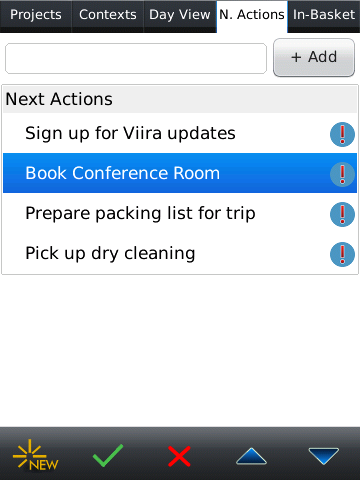The height and width of the screenshot is (480, 360).
Task: Click priority icon beside Book Conference Room
Action: pyautogui.click(x=342, y=174)
